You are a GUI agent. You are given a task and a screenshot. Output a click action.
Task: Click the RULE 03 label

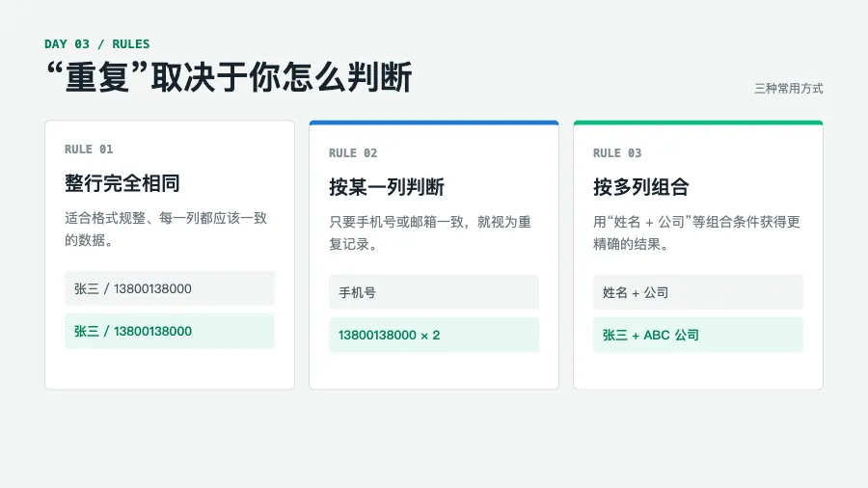(617, 153)
